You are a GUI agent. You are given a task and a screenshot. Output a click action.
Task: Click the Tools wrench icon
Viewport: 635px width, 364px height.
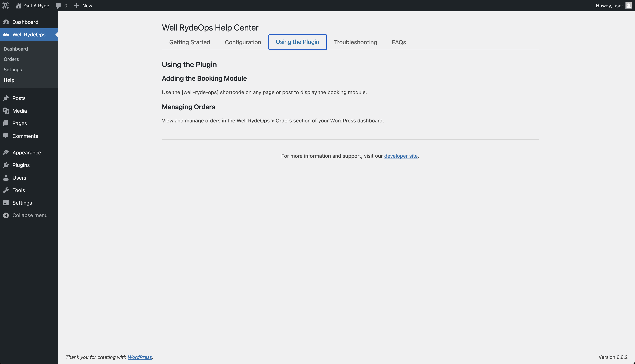tap(6, 190)
